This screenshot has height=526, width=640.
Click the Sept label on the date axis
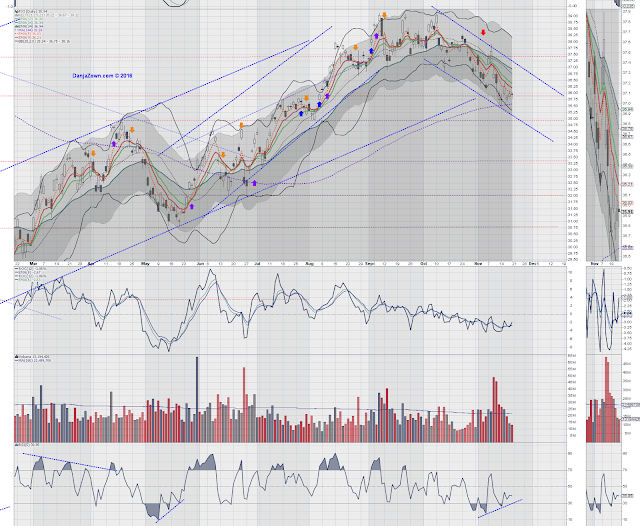pyautogui.click(x=370, y=264)
